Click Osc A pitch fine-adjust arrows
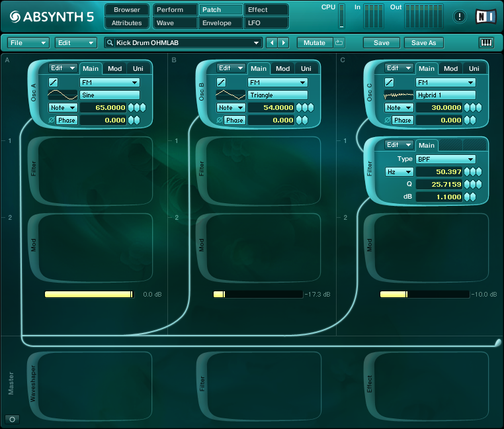Screen dimensions: 504x429 [x=137, y=107]
